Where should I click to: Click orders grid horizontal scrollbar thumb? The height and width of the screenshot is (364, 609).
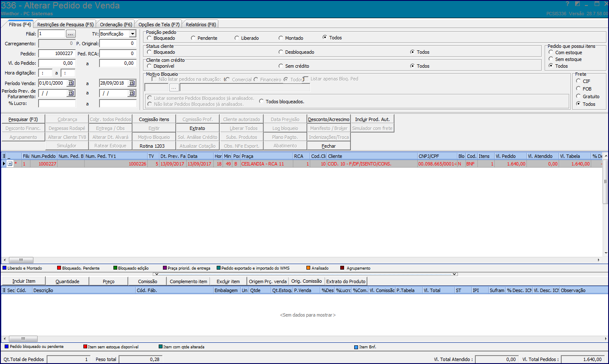tap(21, 260)
